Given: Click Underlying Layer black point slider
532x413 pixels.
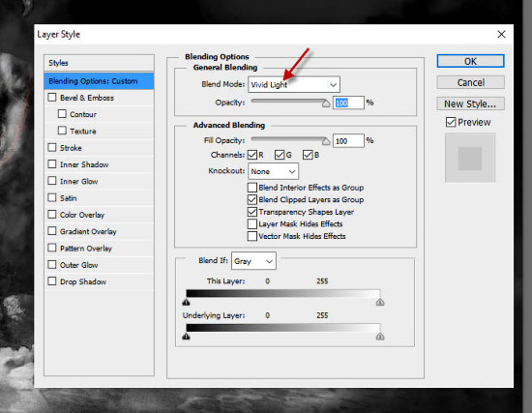Looking at the screenshot, I should 187,337.
